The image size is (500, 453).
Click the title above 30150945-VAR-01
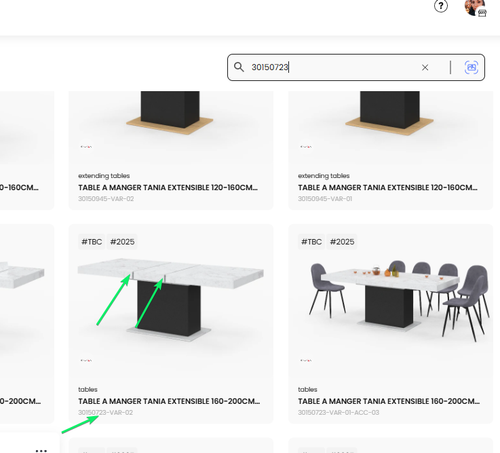point(388,188)
